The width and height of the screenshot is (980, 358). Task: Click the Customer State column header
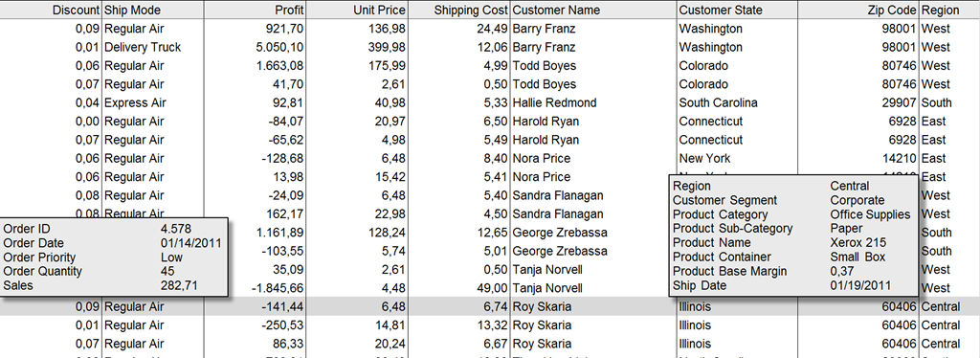click(737, 10)
